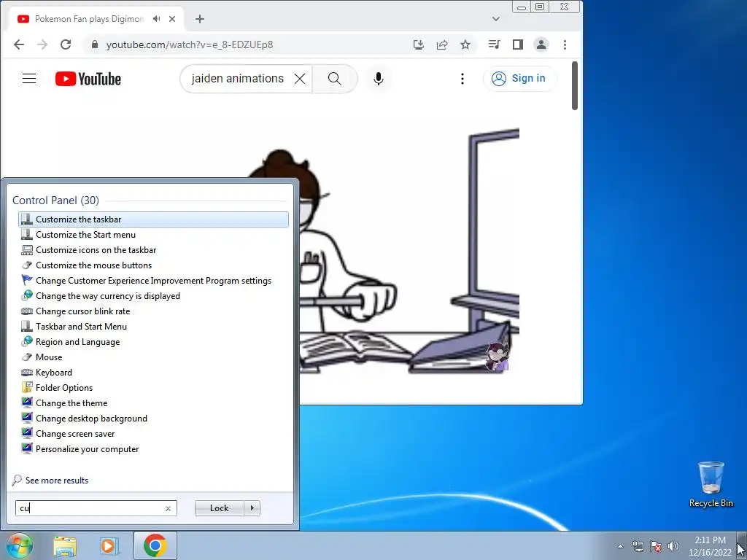The height and width of the screenshot is (560, 747).
Task: Click the network tray icon
Action: point(638,546)
